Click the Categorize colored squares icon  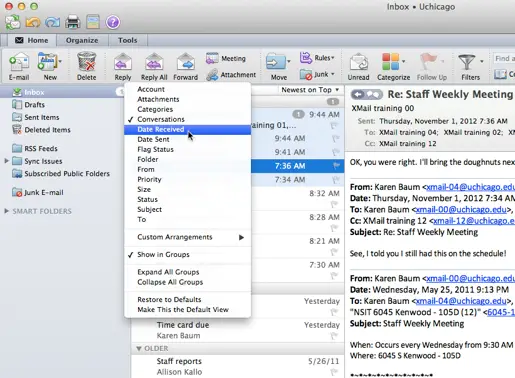(x=390, y=61)
